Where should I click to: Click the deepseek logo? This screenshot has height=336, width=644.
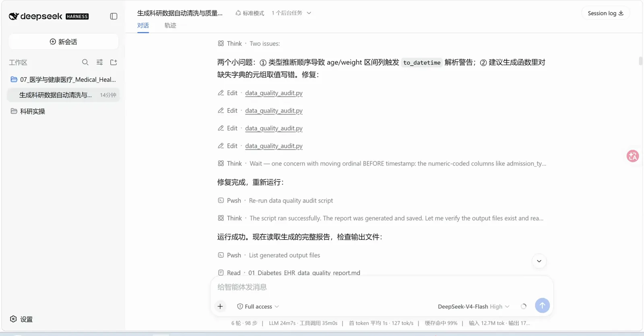[49, 17]
